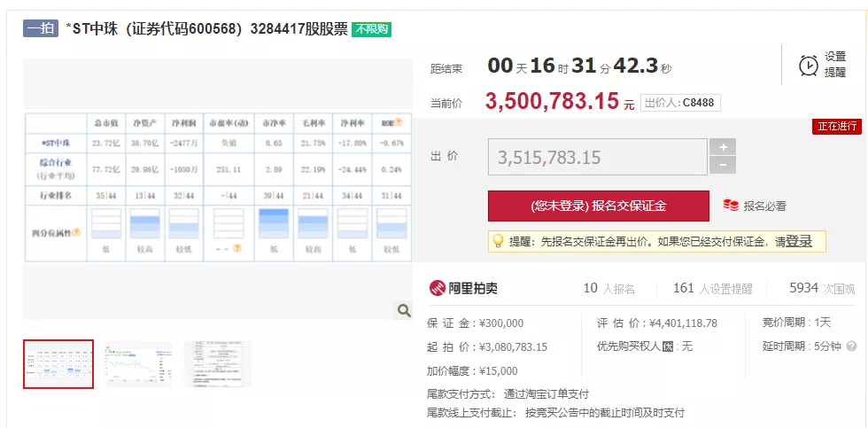Viewport: 868px width, 428px height.
Task: Click 竞价周期 1天 text
Action: pyautogui.click(x=796, y=323)
